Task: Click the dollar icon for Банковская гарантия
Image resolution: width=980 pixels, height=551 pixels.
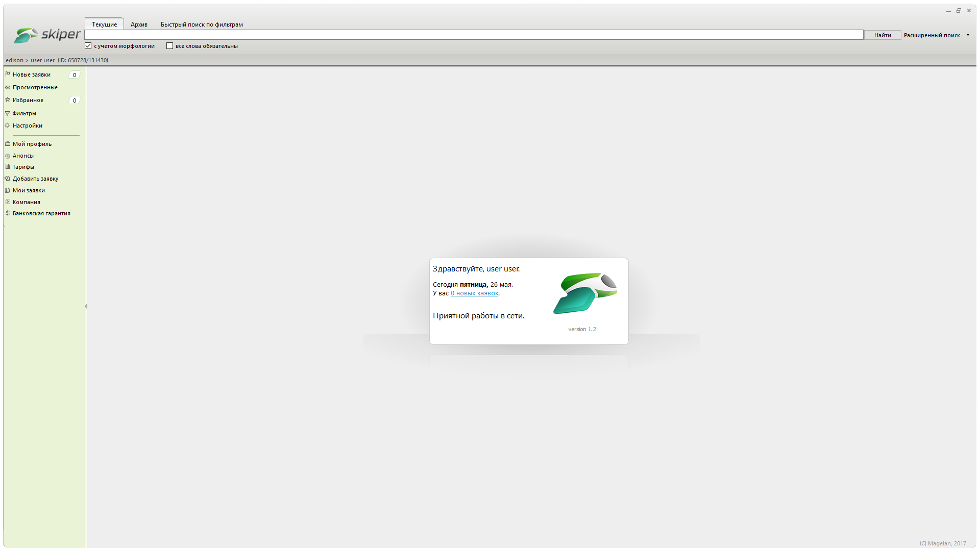Action: (8, 213)
